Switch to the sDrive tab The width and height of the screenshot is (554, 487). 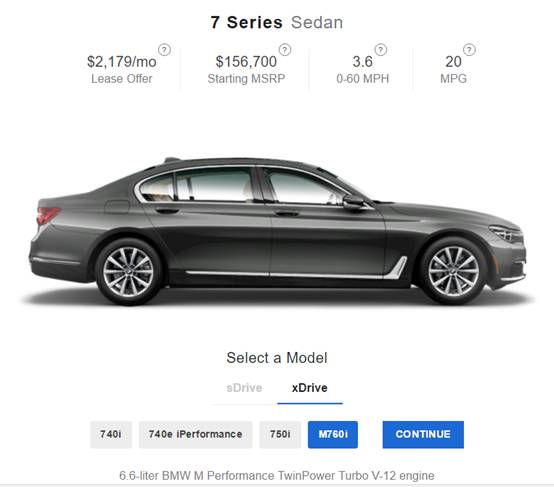click(x=244, y=388)
